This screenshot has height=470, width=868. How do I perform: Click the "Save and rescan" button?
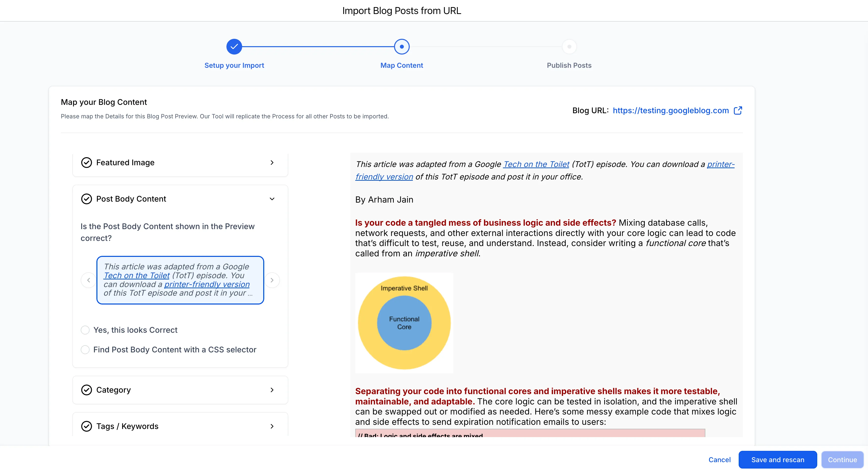tap(778, 459)
